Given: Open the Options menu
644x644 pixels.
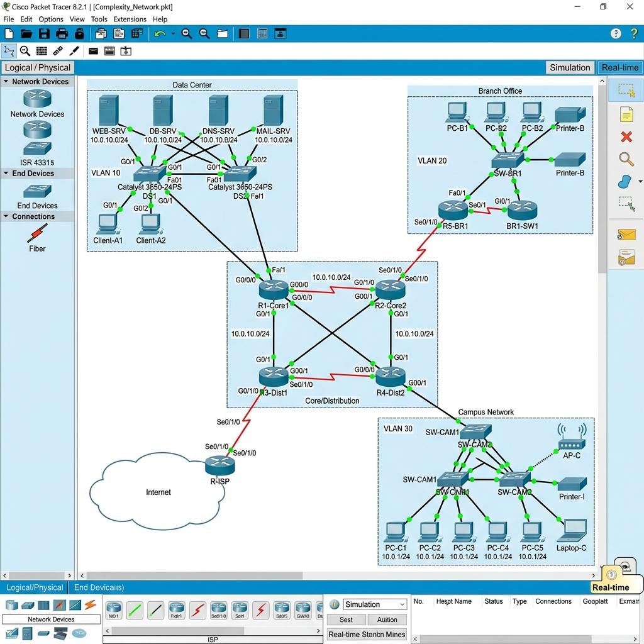Looking at the screenshot, I should point(51,19).
